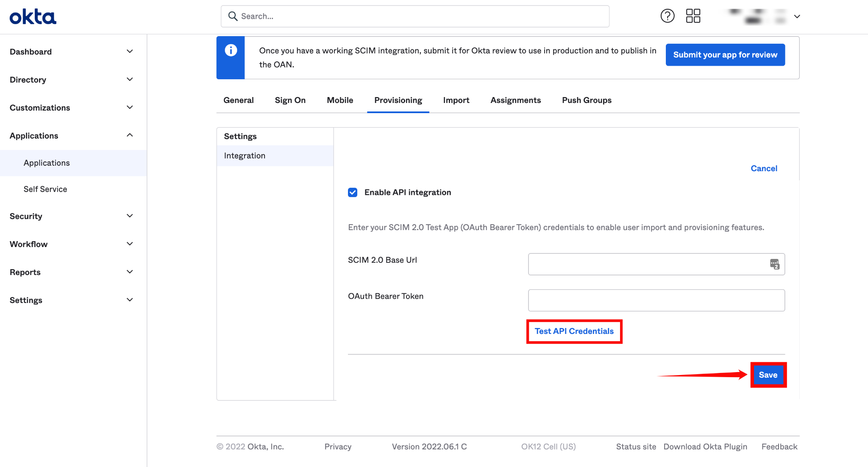Open the Status site link
The height and width of the screenshot is (467, 868).
636,447
